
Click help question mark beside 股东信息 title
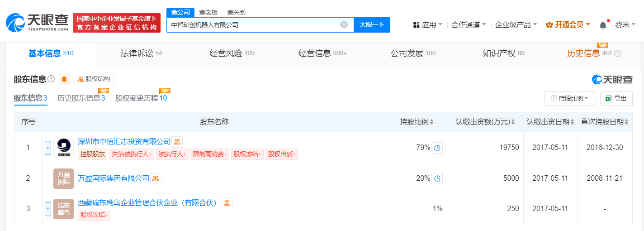pos(51,79)
